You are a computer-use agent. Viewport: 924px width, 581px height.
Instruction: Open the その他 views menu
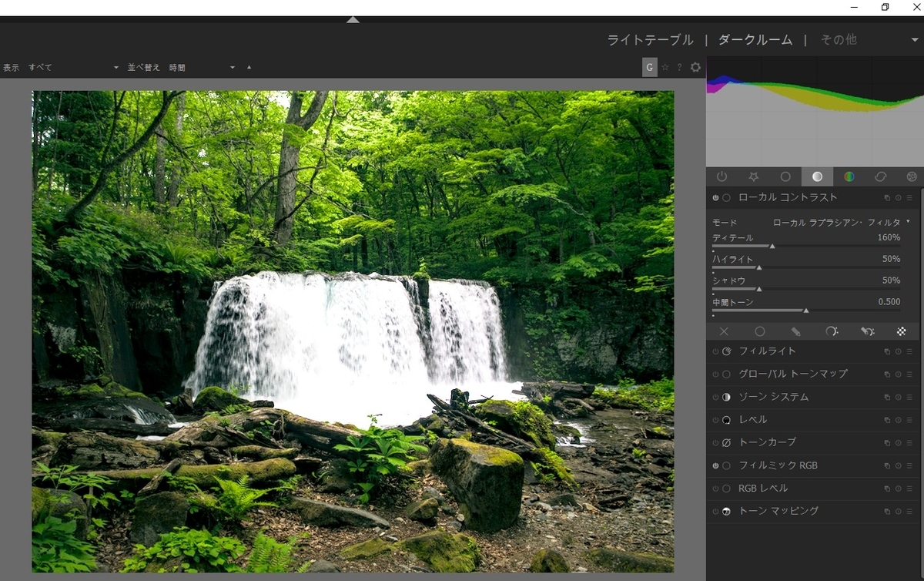tap(838, 40)
